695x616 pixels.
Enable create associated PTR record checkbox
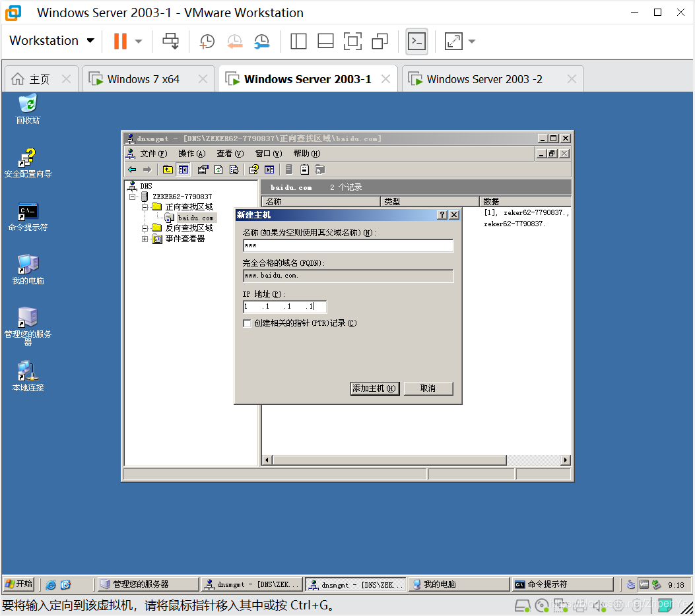247,323
